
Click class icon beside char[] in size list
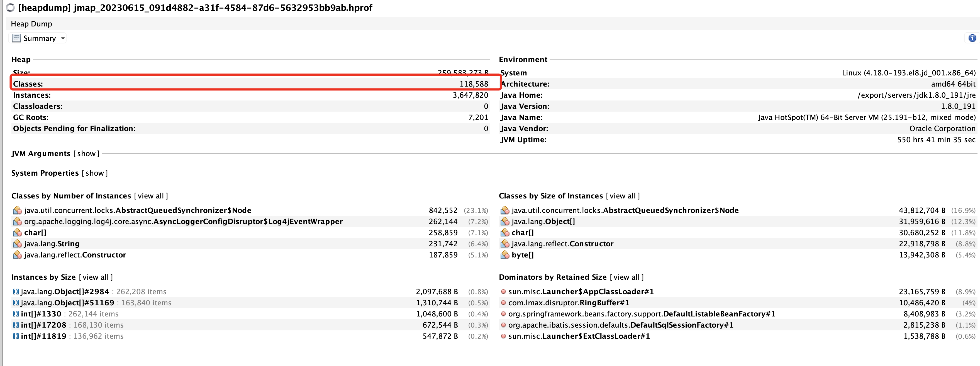tap(505, 233)
